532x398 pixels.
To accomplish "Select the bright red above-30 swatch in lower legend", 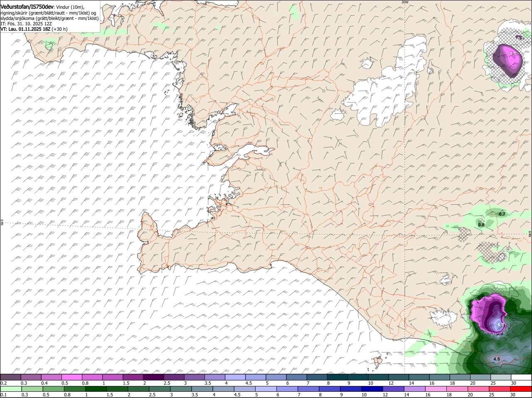I will coord(522,389).
